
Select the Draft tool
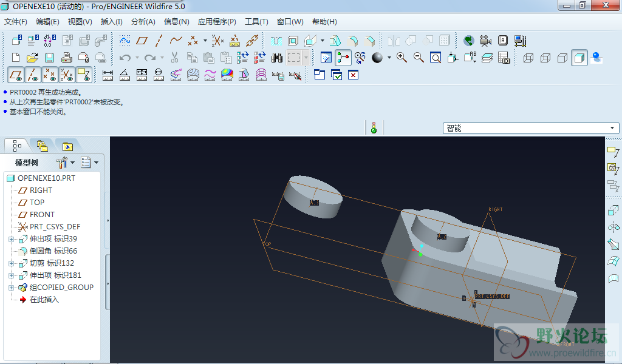point(335,41)
